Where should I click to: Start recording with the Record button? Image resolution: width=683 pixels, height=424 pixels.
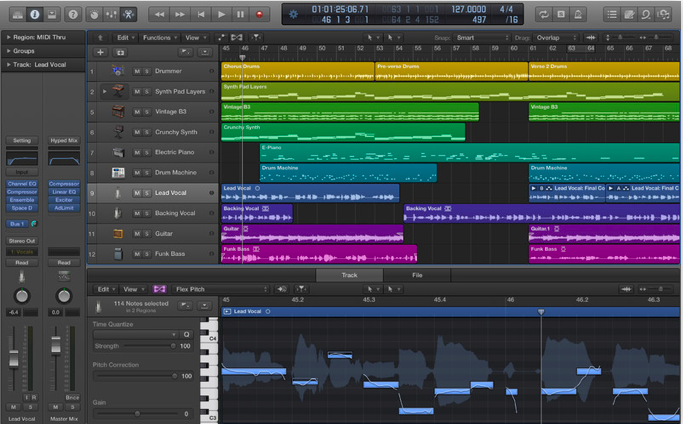tap(259, 14)
